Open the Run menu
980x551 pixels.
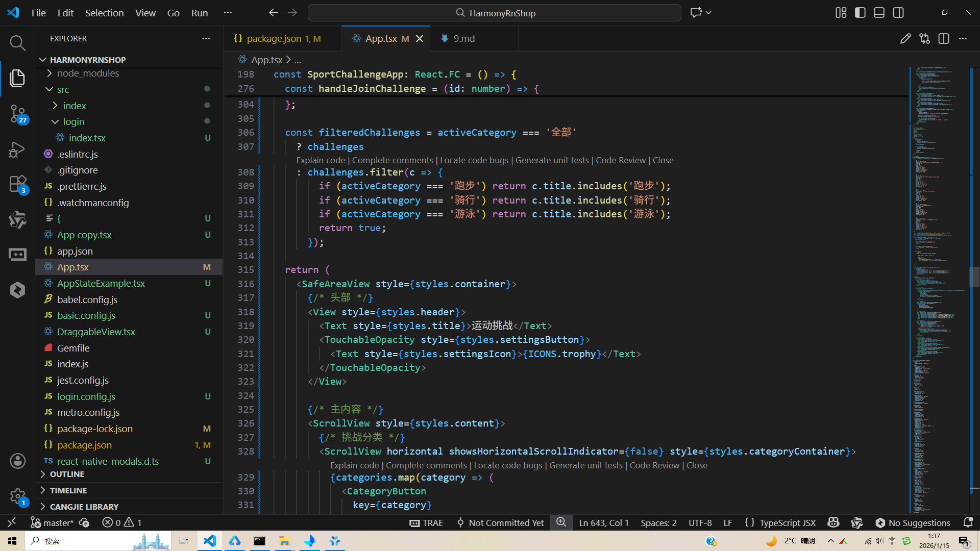click(200, 13)
